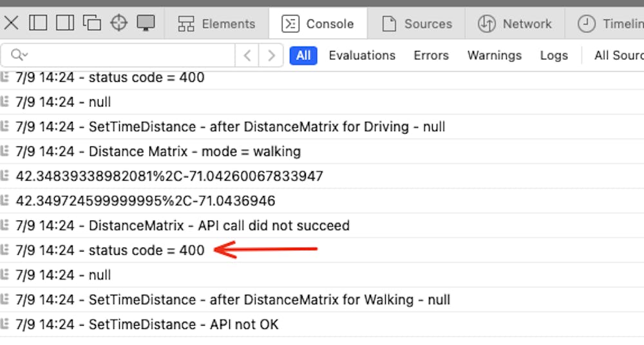Switch to the Timelines tab

click(610, 24)
